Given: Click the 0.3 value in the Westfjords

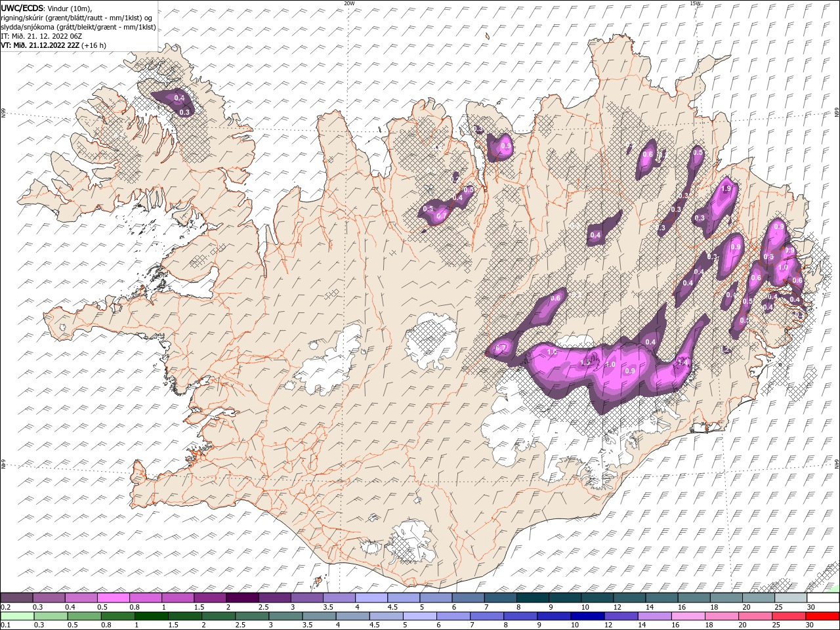Looking at the screenshot, I should click(184, 112).
